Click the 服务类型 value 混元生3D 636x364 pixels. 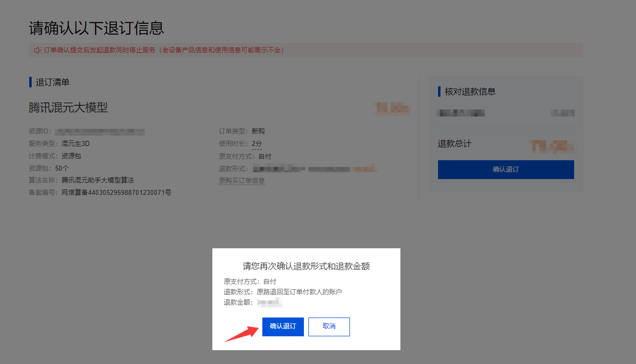(x=76, y=144)
